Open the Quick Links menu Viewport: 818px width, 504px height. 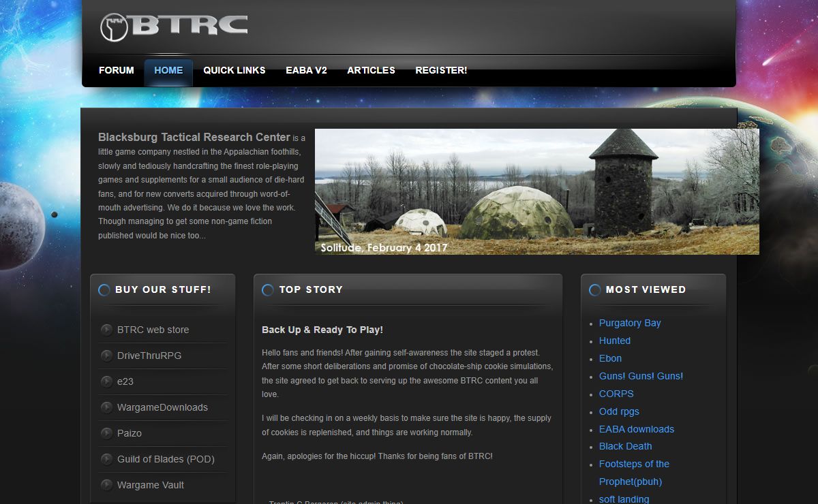[x=234, y=70]
